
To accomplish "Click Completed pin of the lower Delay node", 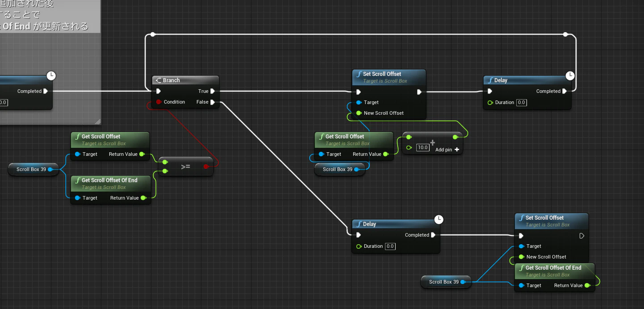I will coord(434,235).
